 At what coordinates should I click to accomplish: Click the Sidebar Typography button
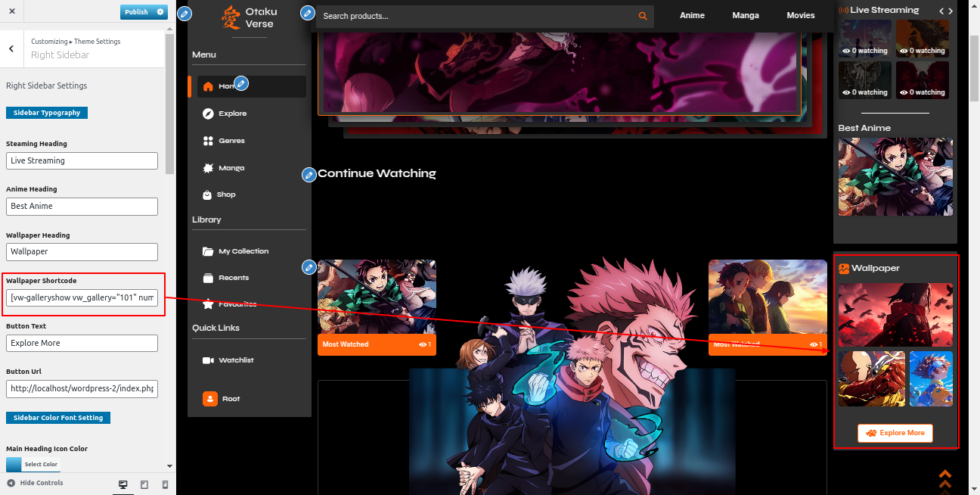click(x=47, y=113)
